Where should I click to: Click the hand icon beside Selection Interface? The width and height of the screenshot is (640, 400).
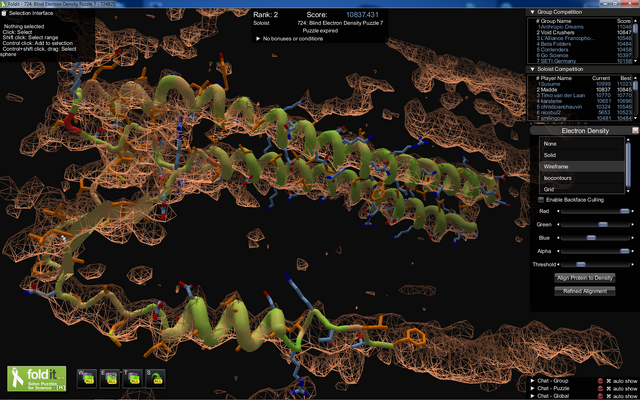4,13
